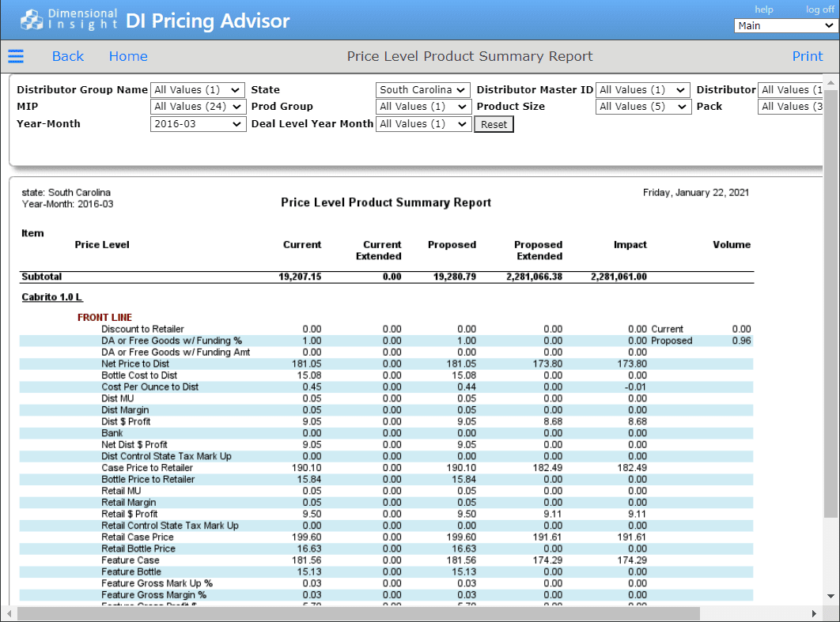Viewport: 840px width, 622px height.
Task: Click the Retail $ Profit row label
Action: [129, 515]
